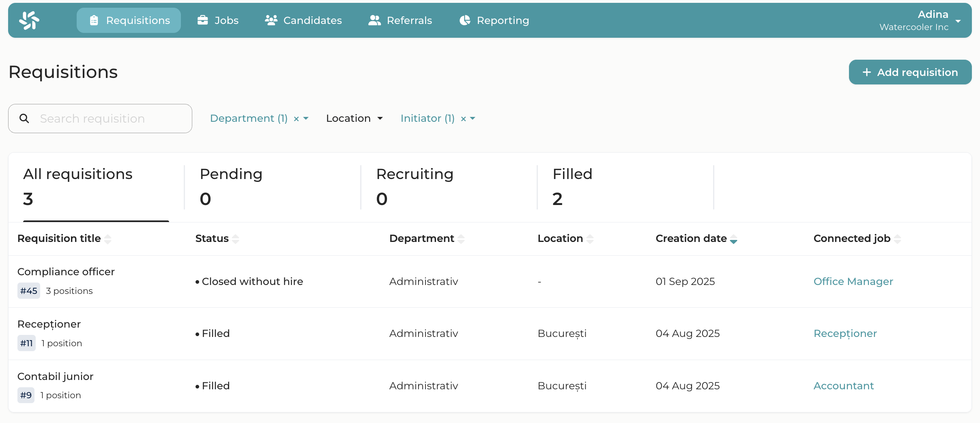
Task: Open the Candidates section
Action: pyautogui.click(x=303, y=20)
